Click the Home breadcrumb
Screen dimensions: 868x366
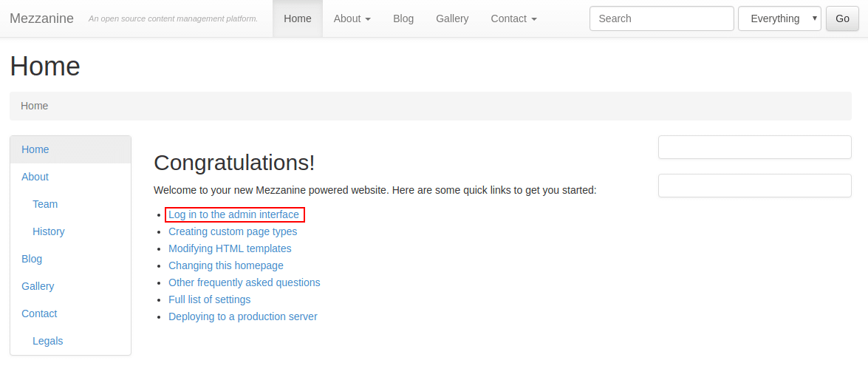click(x=34, y=106)
